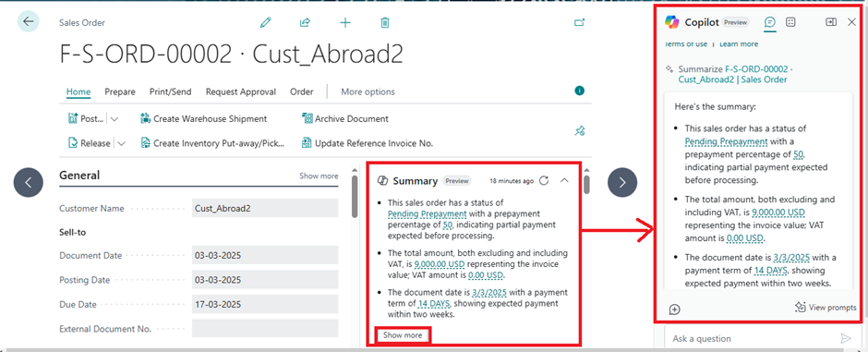Click 14 DAYS link in Summary
868x352 pixels.
433,303
